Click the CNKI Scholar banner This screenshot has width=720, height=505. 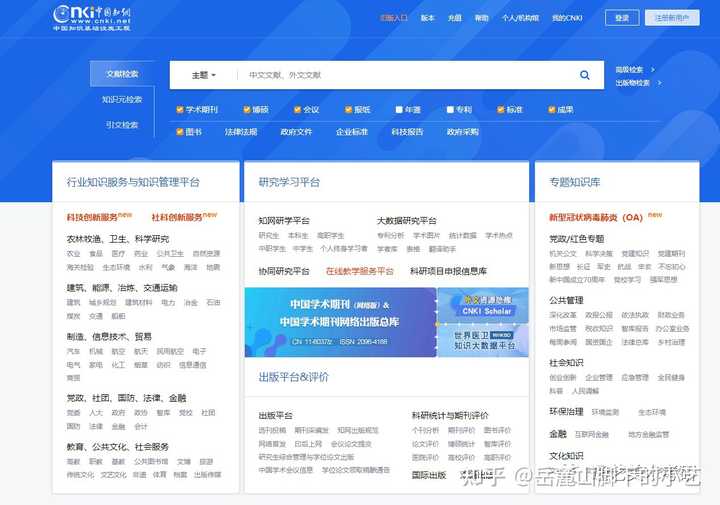[x=483, y=305]
